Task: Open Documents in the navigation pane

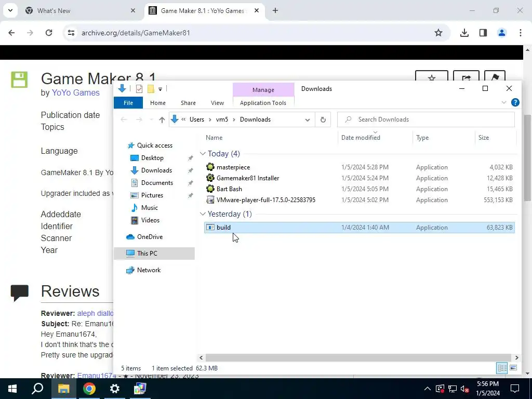Action: pos(157,183)
